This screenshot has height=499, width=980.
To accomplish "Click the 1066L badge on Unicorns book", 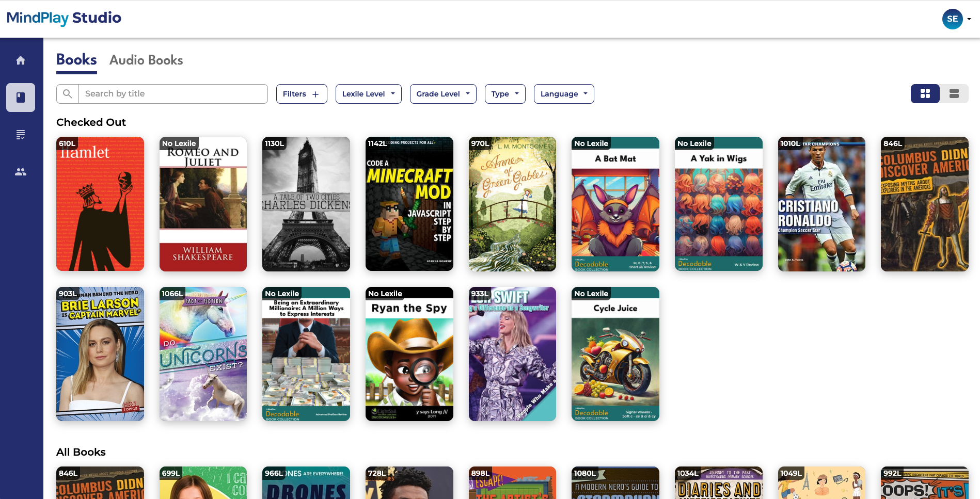I will pyautogui.click(x=172, y=294).
